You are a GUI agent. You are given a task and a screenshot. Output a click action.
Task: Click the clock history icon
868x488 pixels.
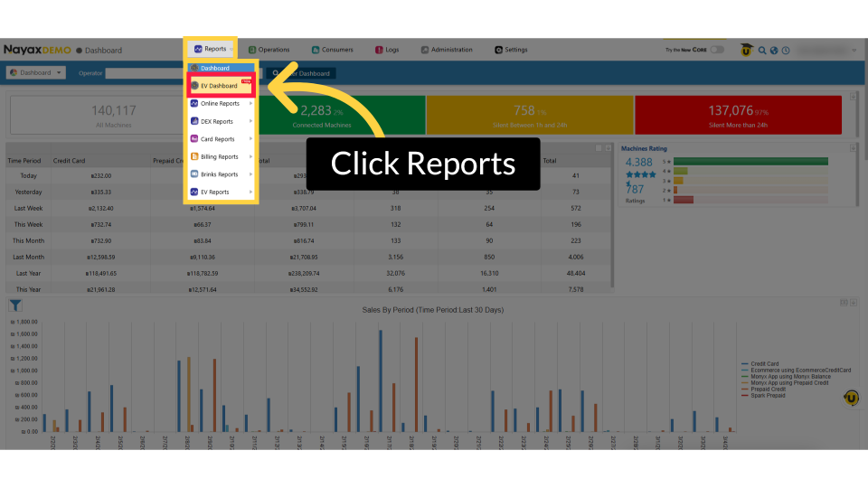[x=786, y=50]
